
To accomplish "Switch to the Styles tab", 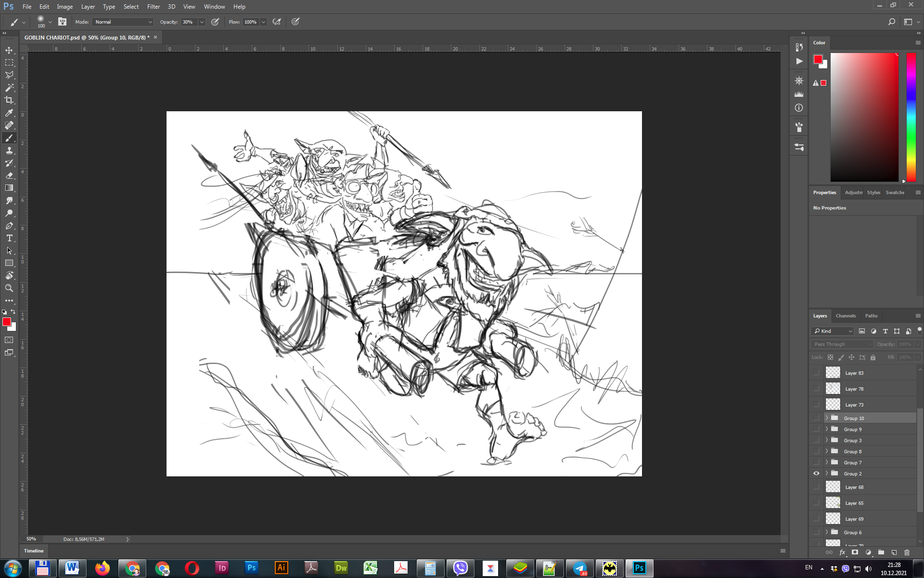I will pyautogui.click(x=873, y=193).
